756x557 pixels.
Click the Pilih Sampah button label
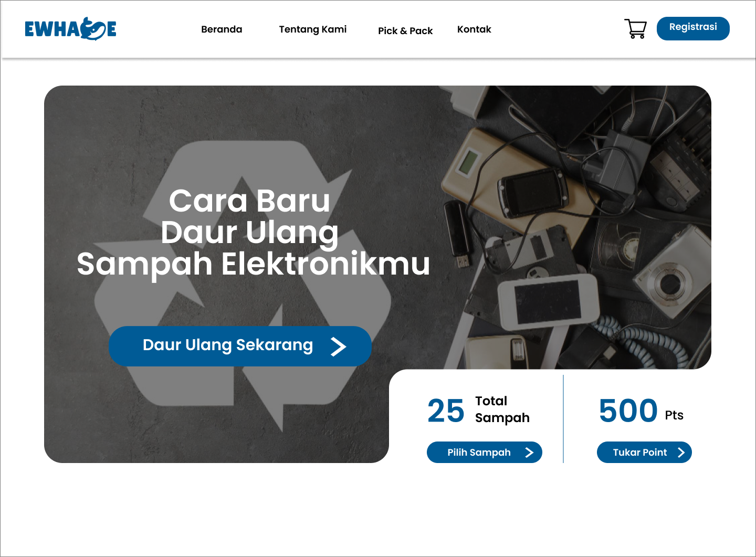(x=479, y=453)
